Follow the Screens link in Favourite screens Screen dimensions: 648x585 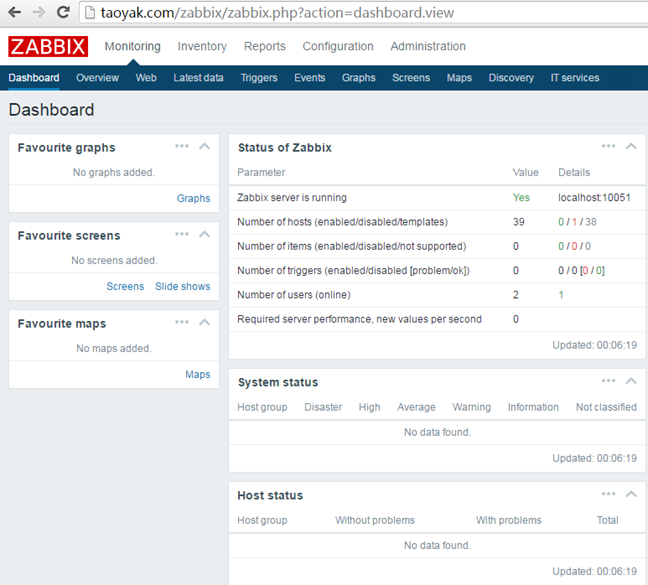point(125,286)
